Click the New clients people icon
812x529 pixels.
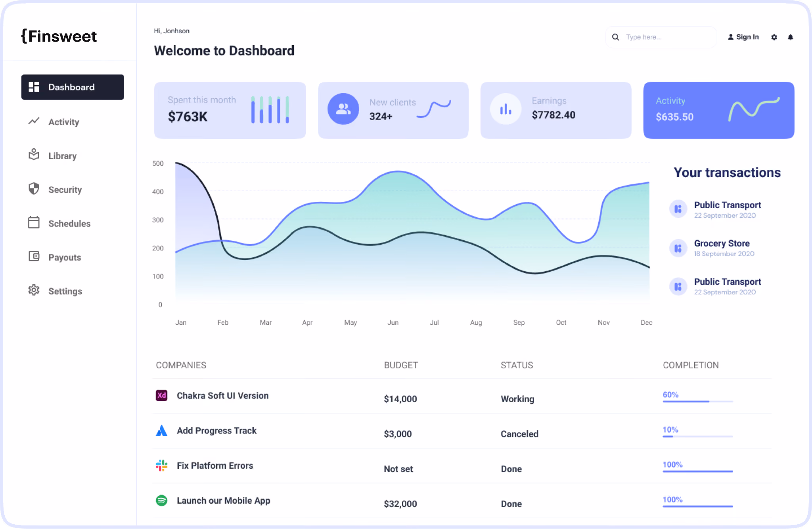coord(343,109)
